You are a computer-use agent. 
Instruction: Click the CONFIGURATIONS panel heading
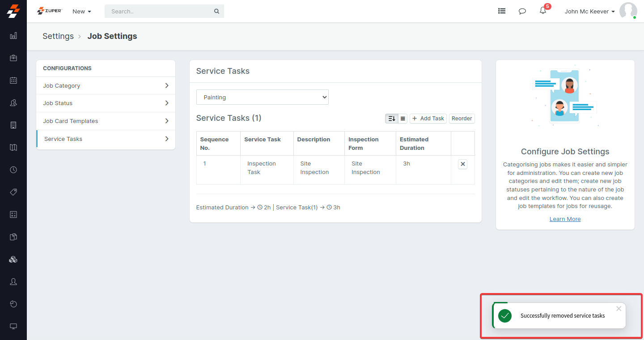coord(67,68)
